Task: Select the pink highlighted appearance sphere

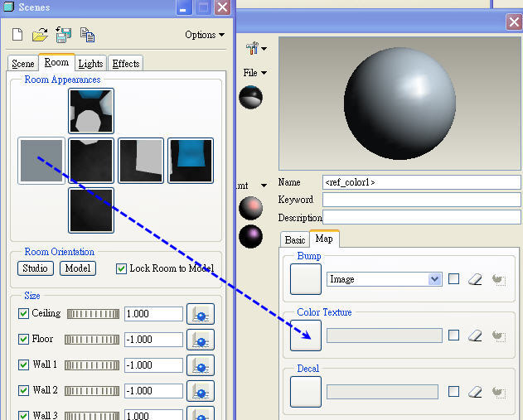Action: click(251, 208)
